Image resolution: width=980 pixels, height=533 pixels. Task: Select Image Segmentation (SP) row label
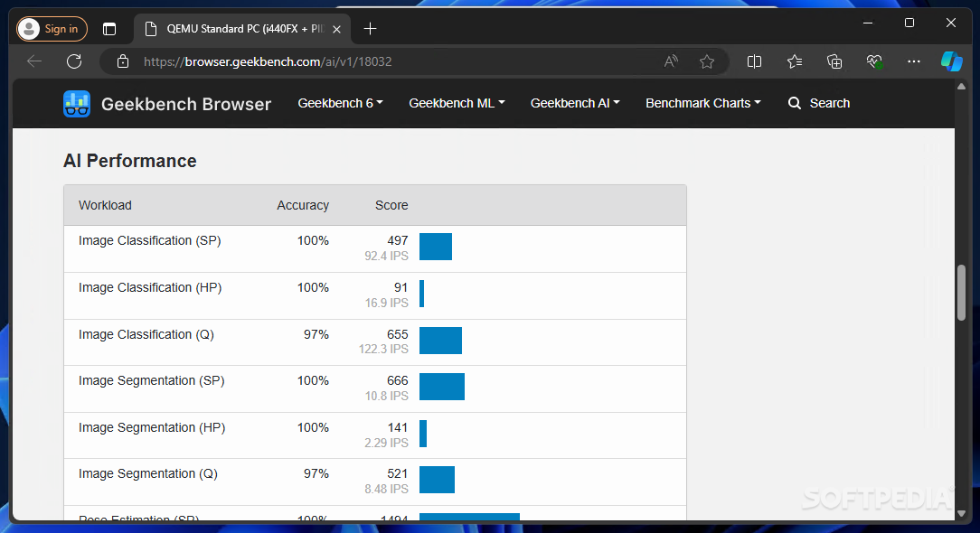coord(151,380)
